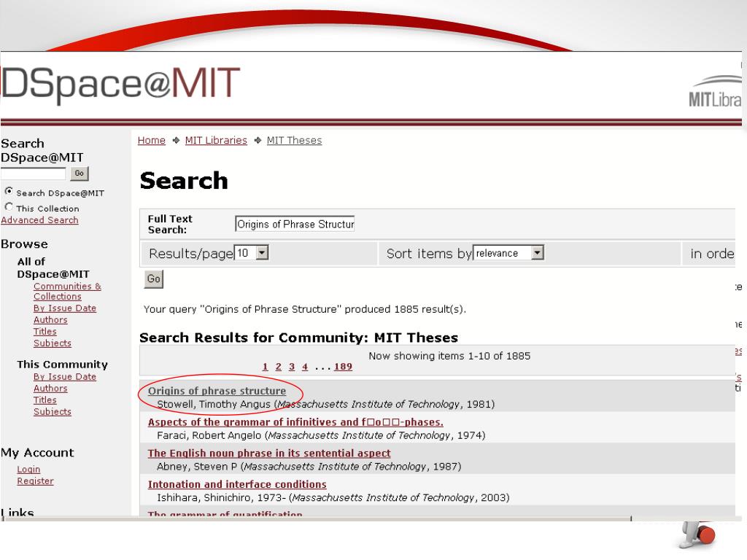This screenshot has height=560, width=747.
Task: Click the MIT Libraries logo
Action: [x=715, y=92]
